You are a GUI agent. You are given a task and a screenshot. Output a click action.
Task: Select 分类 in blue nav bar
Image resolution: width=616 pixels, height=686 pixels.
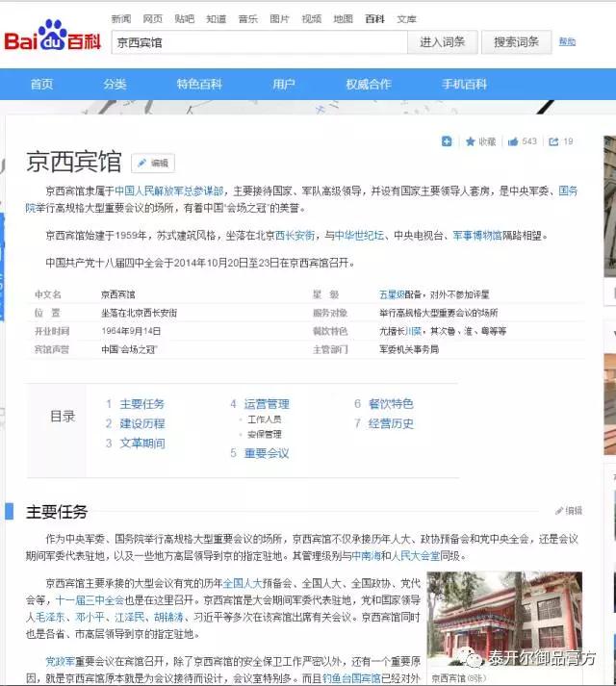[x=115, y=84]
